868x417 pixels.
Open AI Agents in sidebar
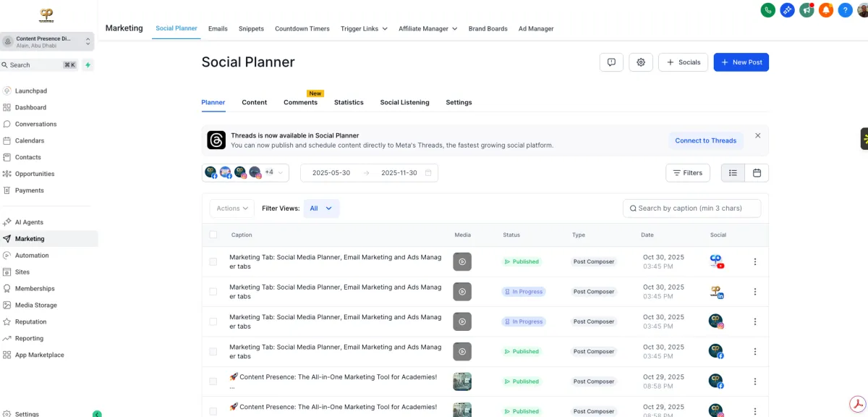(29, 222)
